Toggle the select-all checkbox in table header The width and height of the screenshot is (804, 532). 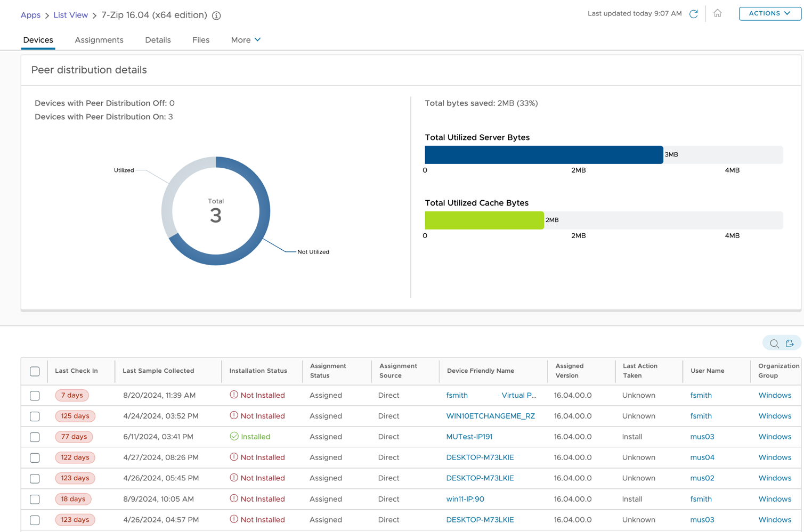35,371
